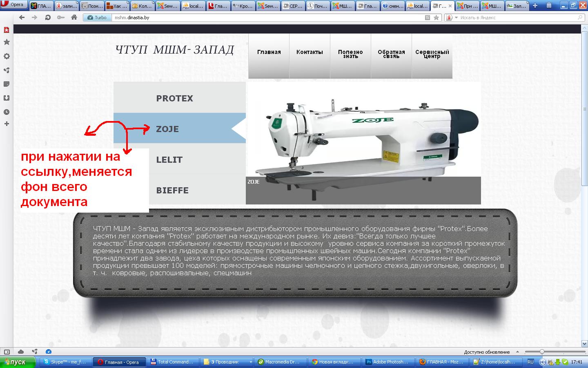This screenshot has width=588, height=368.
Task: Switch to the 'ГЛА...' first tab
Action: point(41,6)
